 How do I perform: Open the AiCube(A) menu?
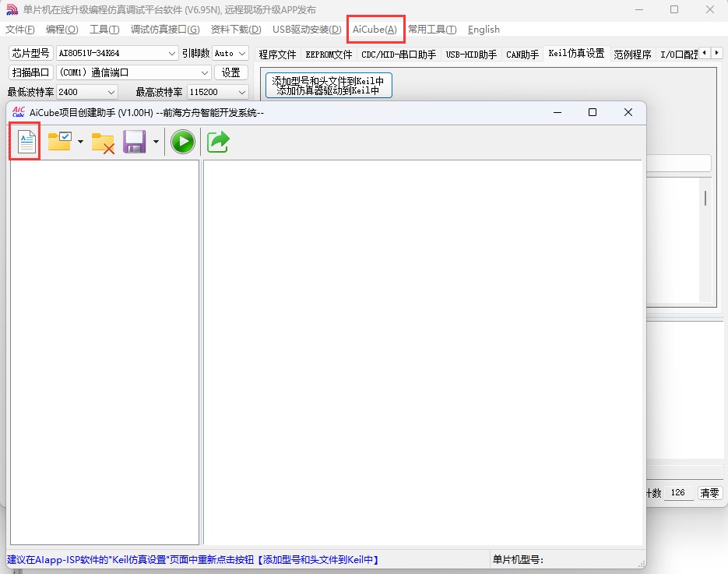click(375, 30)
